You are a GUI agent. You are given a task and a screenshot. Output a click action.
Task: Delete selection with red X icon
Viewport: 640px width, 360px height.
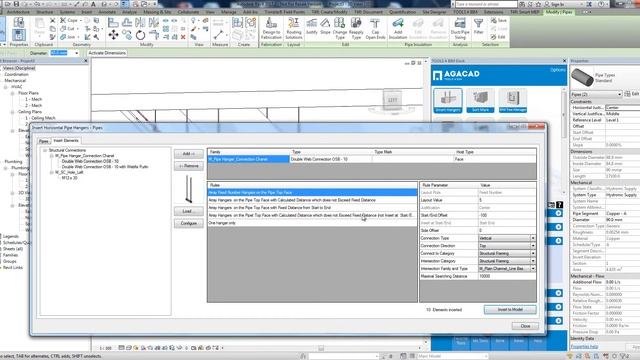click(x=183, y=37)
